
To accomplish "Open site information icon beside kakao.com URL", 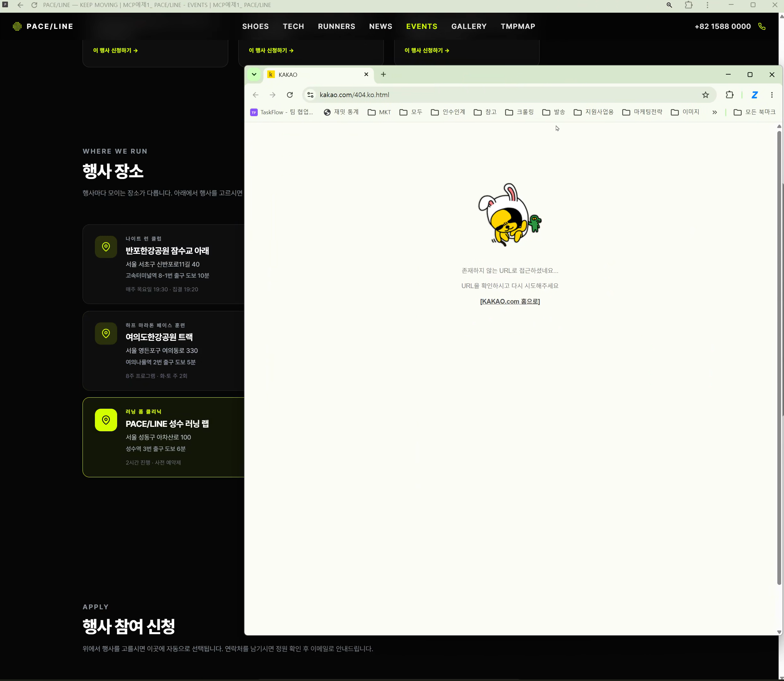I will coord(310,95).
